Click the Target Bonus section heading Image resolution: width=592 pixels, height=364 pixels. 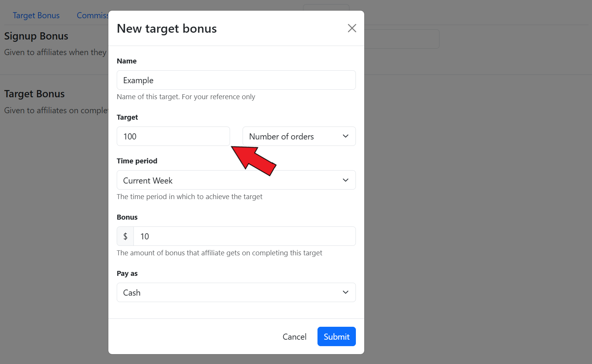pyautogui.click(x=34, y=94)
